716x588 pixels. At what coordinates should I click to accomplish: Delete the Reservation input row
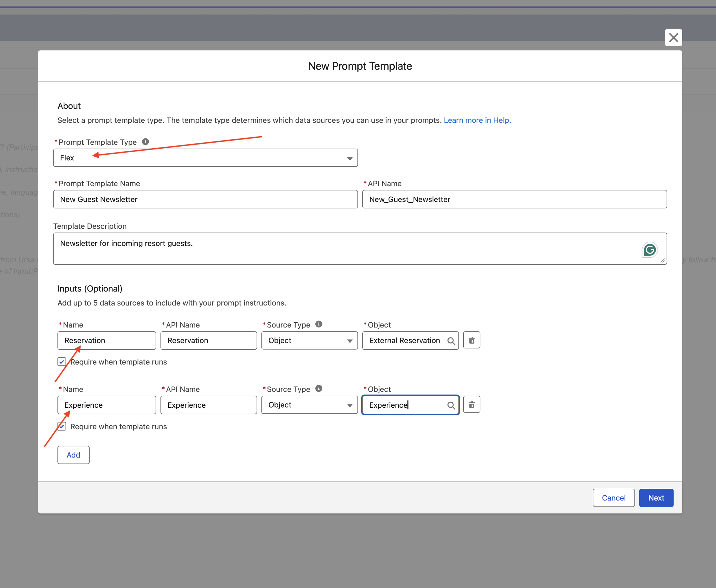pyautogui.click(x=471, y=340)
